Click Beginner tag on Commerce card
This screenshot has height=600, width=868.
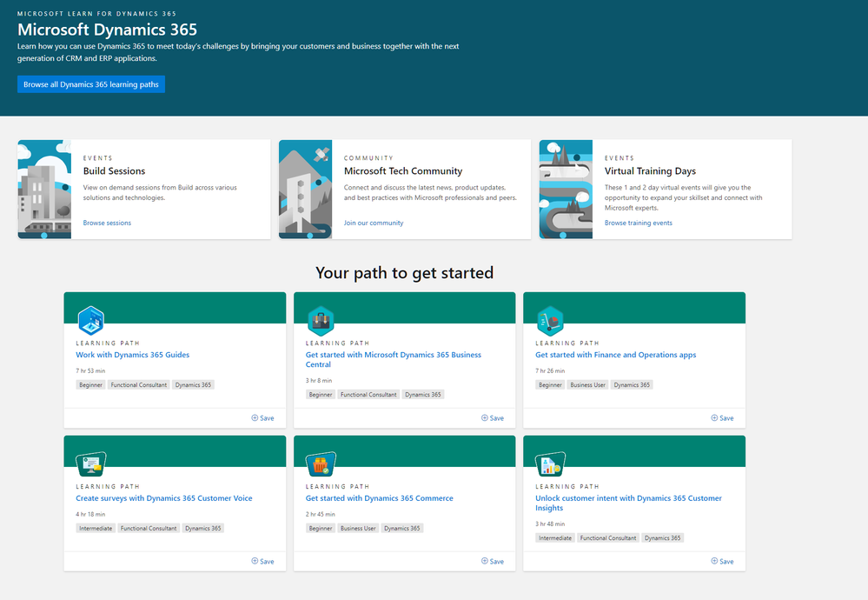[321, 528]
